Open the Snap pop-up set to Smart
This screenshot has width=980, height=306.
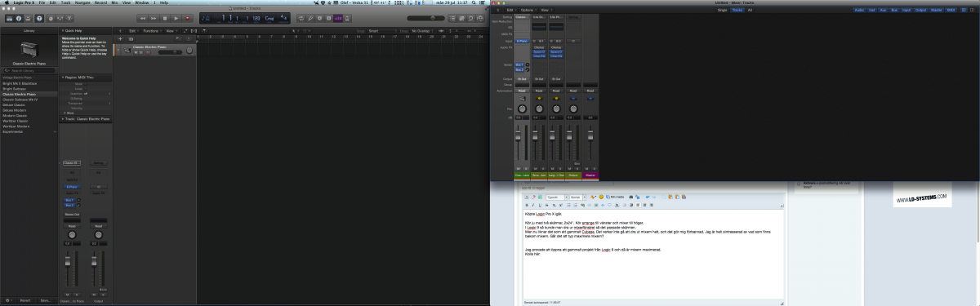tap(382, 31)
